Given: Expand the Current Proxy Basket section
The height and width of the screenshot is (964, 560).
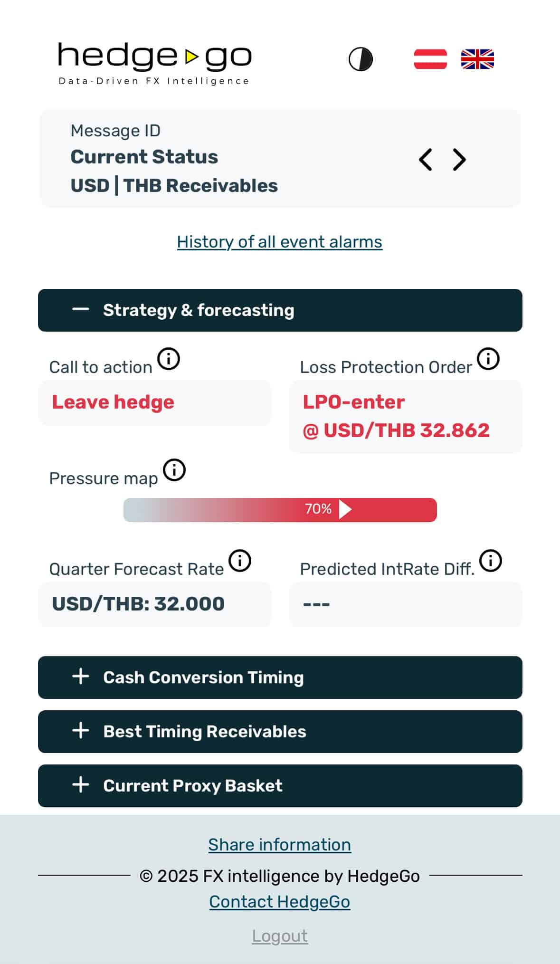Looking at the screenshot, I should (x=280, y=786).
